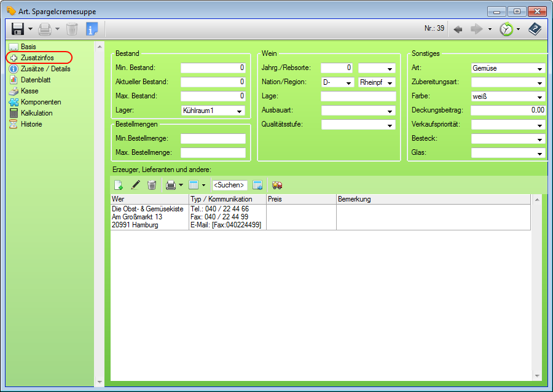Click the blue info icon in toolbar
Viewport: 553px width, 392px height.
[x=92, y=29]
